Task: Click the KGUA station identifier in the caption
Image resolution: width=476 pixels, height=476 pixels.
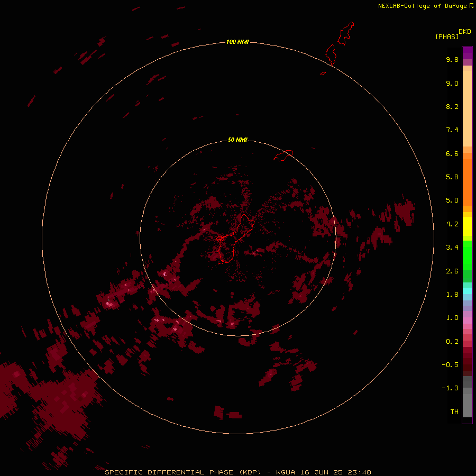Action: click(286, 472)
